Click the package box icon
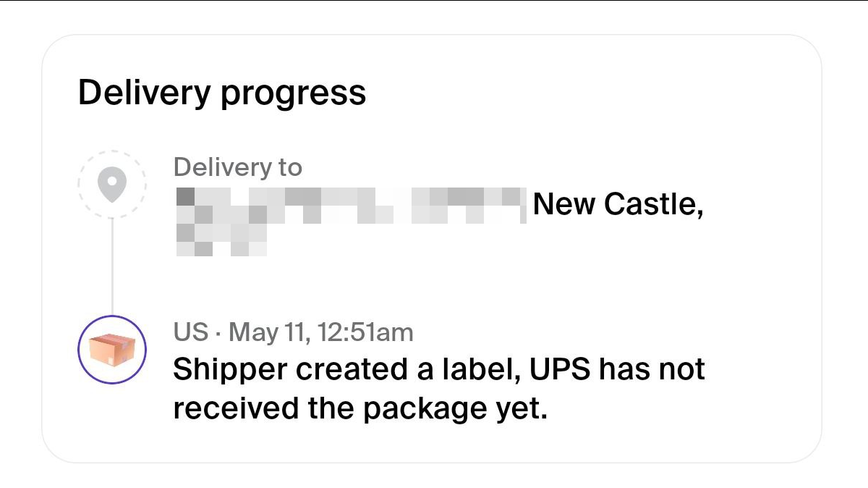The height and width of the screenshot is (488, 868). (112, 350)
